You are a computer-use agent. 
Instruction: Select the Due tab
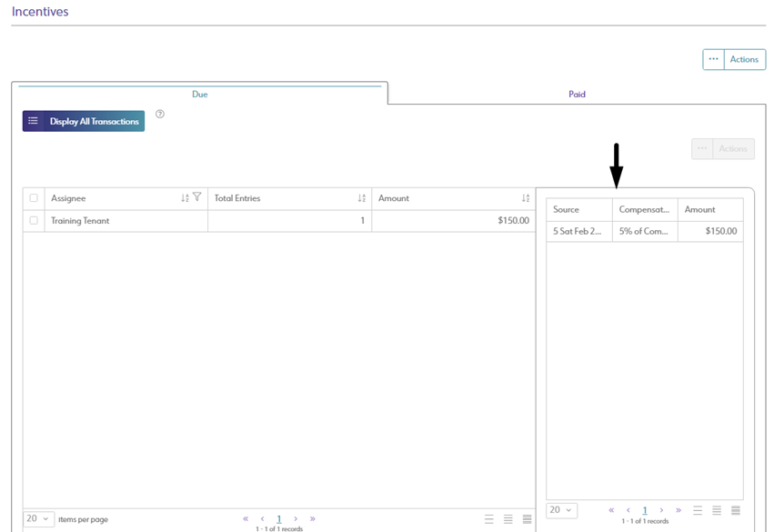click(x=199, y=94)
